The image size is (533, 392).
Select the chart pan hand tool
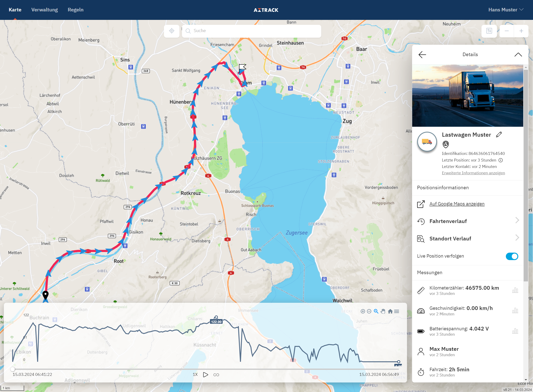click(383, 311)
